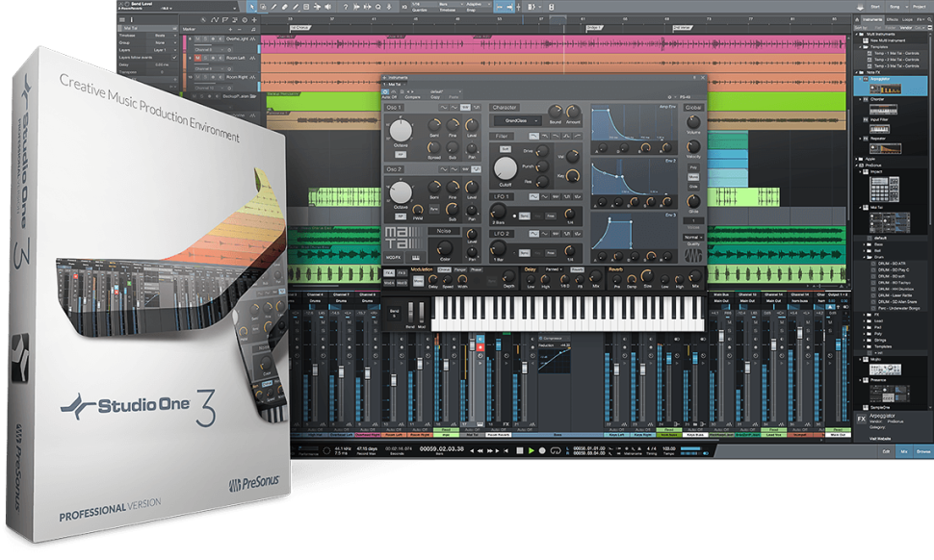Select the sawtooth waveform for Osc 1
The height and width of the screenshot is (560, 934).
(464, 109)
